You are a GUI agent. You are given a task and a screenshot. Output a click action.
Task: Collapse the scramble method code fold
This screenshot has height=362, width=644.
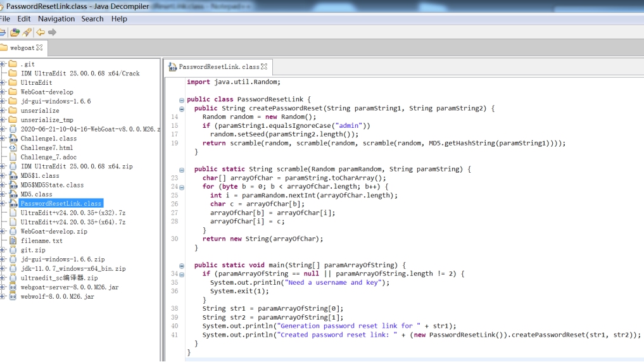pyautogui.click(x=182, y=170)
